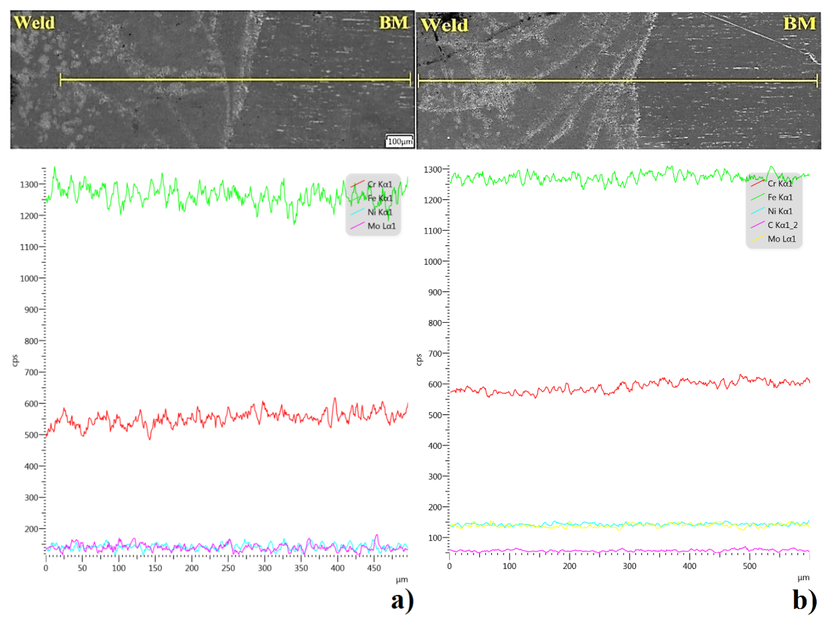The width and height of the screenshot is (840, 630).
Task: Click the 250 tick label on chart a x-axis
Action: [228, 568]
